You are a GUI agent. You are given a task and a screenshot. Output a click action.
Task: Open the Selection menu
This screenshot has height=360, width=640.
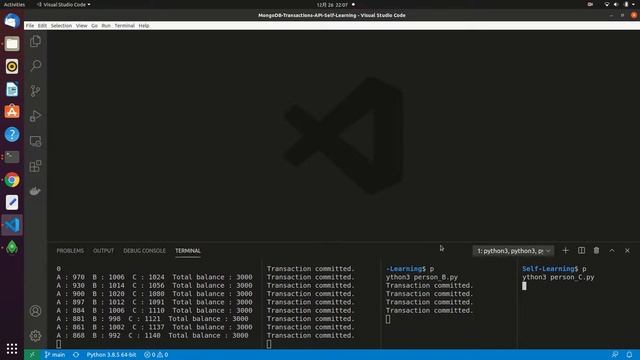coord(61,25)
